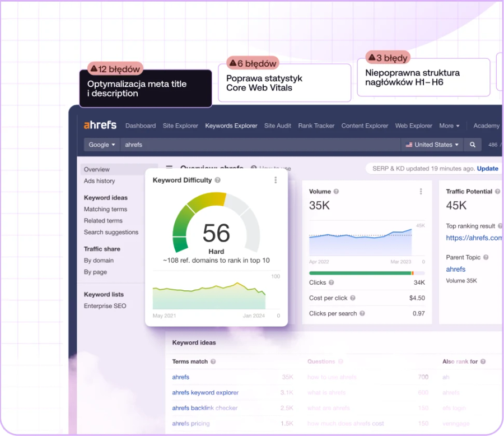This screenshot has height=436, width=504.
Task: Open Site Explorer in top navigation
Action: click(180, 126)
